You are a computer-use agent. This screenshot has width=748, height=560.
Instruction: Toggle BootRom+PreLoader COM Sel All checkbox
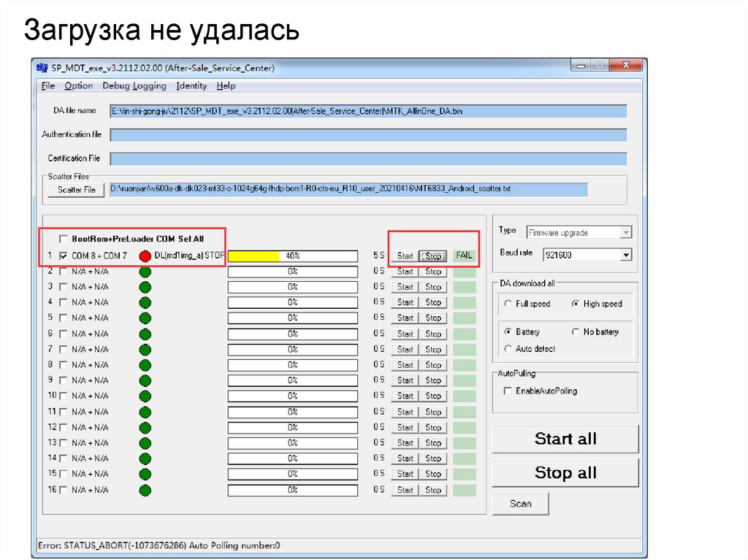(63, 239)
